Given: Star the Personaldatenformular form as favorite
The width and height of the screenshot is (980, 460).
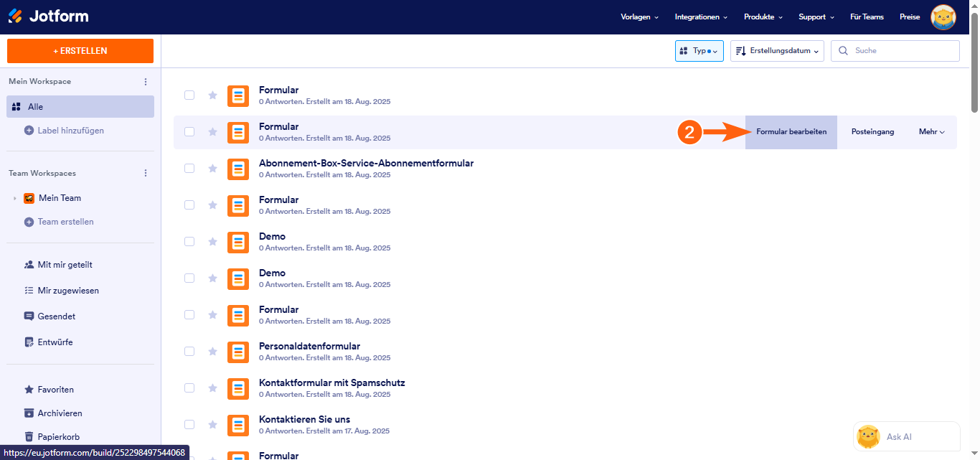Looking at the screenshot, I should pyautogui.click(x=212, y=352).
